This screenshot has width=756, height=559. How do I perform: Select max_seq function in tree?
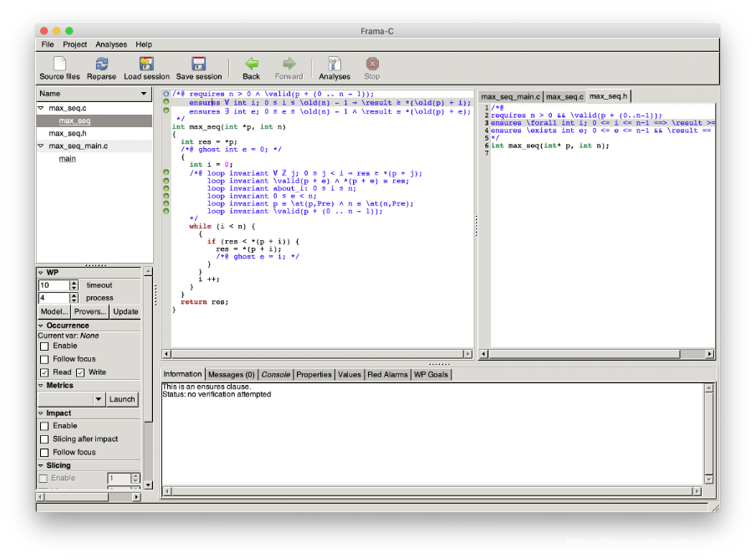pyautogui.click(x=74, y=121)
